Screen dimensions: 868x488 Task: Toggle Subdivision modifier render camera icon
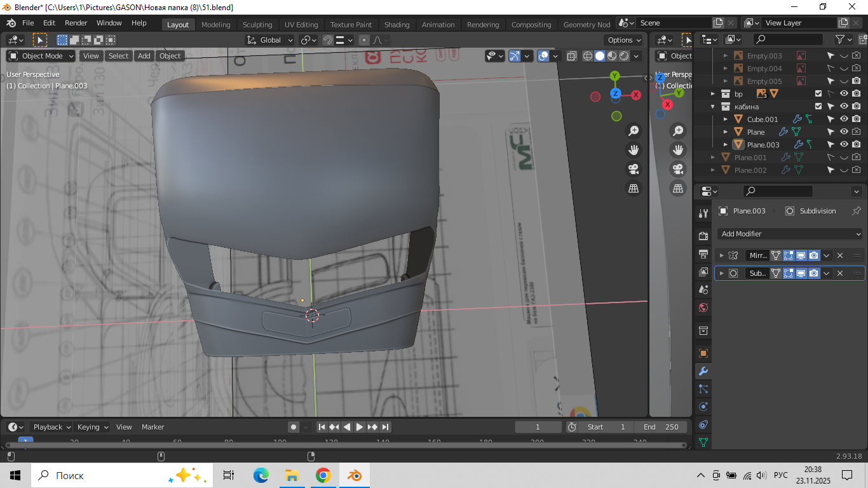point(813,273)
